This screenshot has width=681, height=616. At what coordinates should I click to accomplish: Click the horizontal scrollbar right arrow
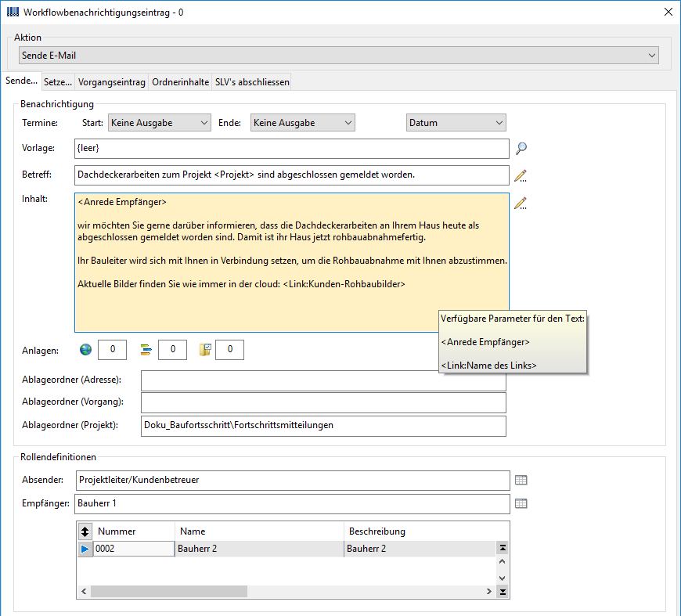489,592
